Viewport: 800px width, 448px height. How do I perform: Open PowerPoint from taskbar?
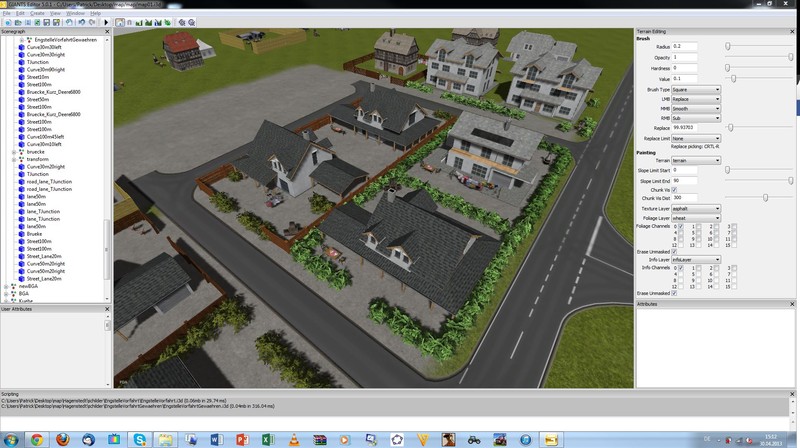[x=242, y=439]
